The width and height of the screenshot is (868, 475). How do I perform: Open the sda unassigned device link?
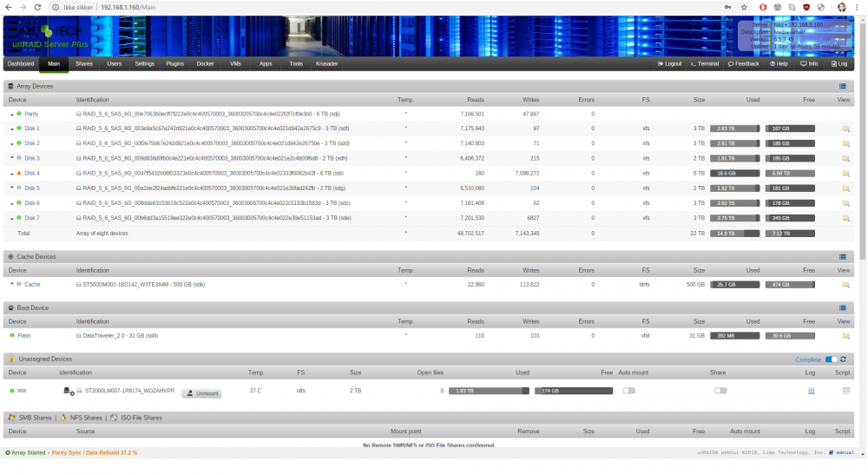click(22, 390)
